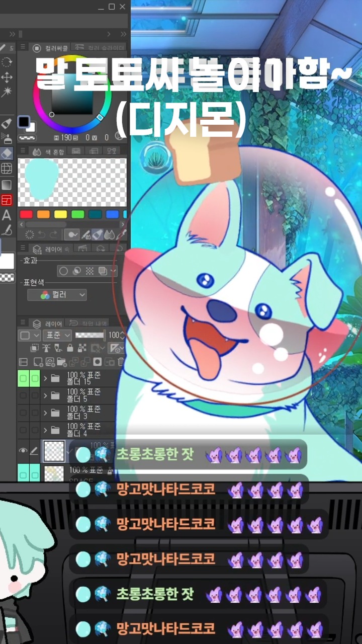
Task: Expand the 폴더 15 layer folder
Action: click(46, 378)
